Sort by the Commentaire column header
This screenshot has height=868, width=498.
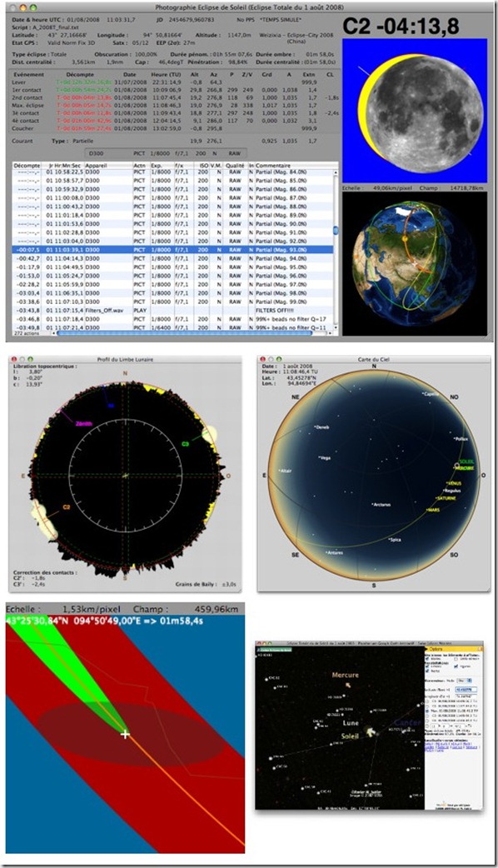[x=273, y=166]
